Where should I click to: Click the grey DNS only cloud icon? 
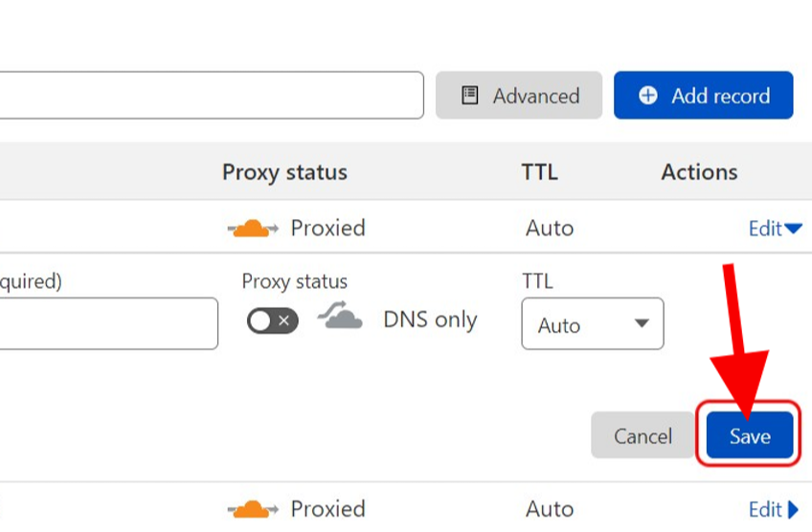point(341,317)
